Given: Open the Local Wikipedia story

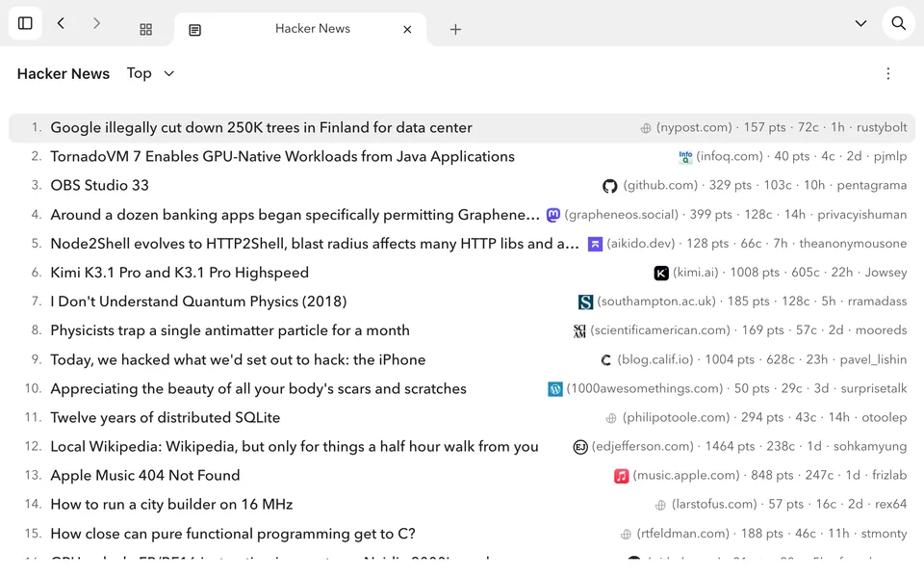Looking at the screenshot, I should 295,446.
